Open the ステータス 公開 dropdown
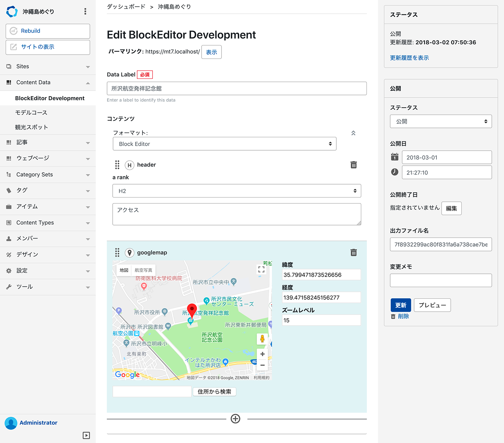This screenshot has height=443, width=504. pos(441,122)
